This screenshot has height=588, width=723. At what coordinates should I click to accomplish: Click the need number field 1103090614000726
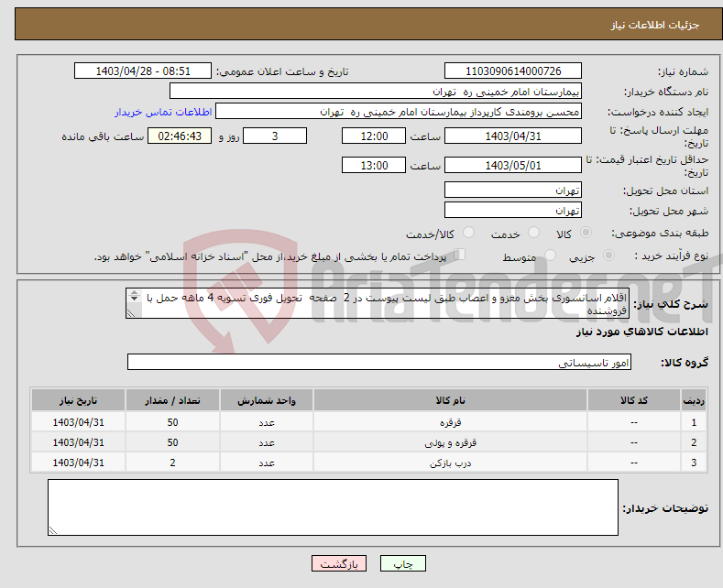click(x=513, y=71)
